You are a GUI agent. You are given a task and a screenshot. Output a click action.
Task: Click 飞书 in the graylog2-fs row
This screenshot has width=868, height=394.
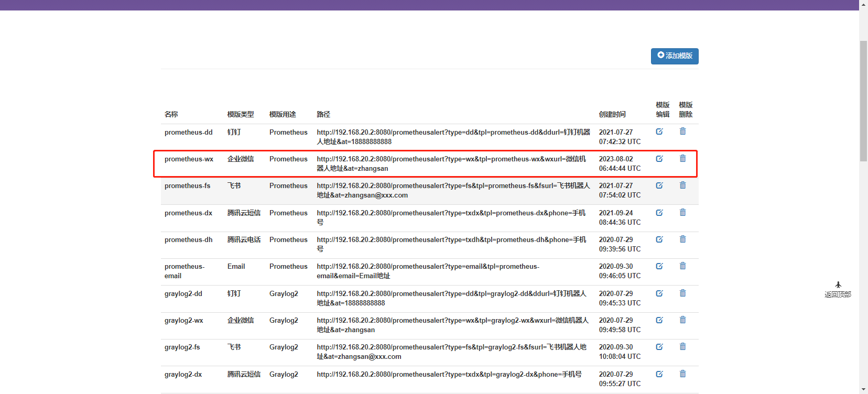234,347
